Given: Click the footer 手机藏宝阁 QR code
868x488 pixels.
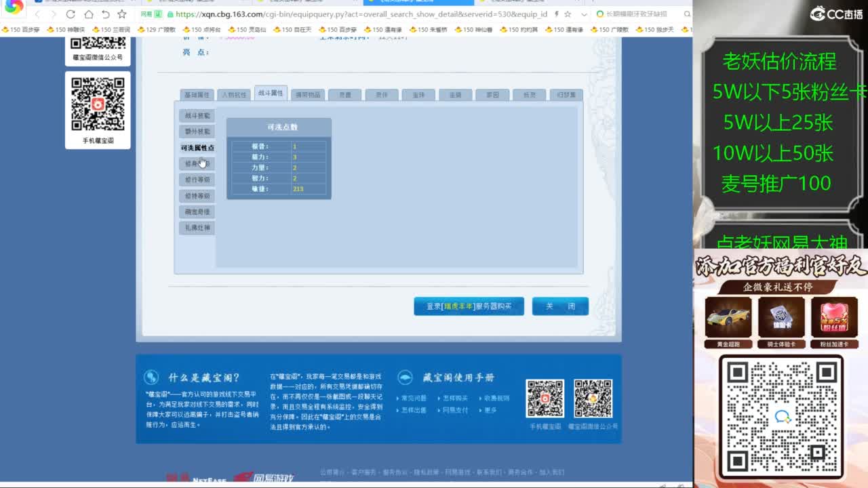Looking at the screenshot, I should pos(545,399).
